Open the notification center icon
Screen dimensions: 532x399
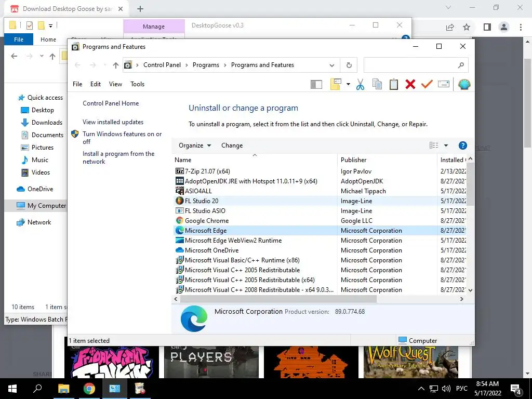[516, 389]
